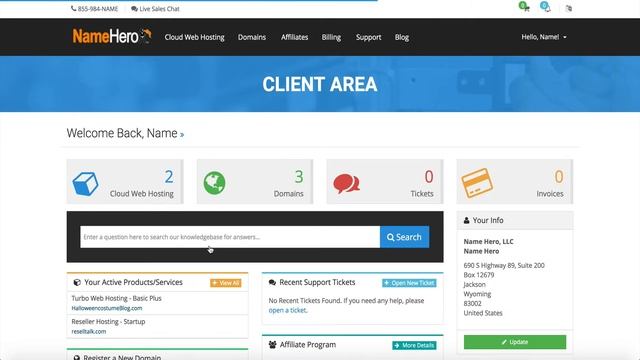Click the phone icon beside 855-984-NAME
Image resolution: width=640 pixels, height=360 pixels.
tap(73, 8)
